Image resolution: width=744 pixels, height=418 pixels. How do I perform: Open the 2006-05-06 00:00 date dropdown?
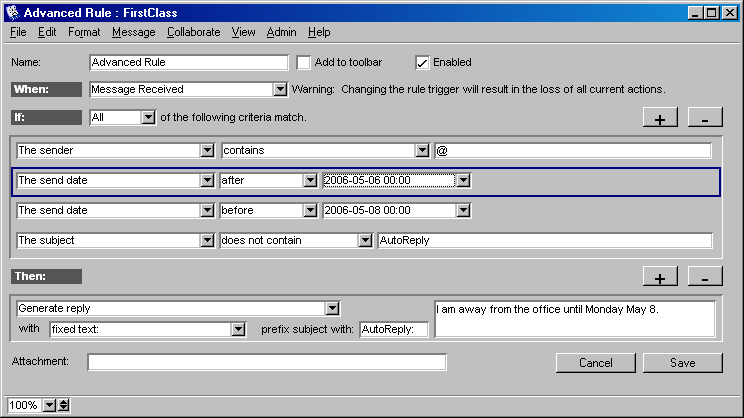tap(464, 180)
